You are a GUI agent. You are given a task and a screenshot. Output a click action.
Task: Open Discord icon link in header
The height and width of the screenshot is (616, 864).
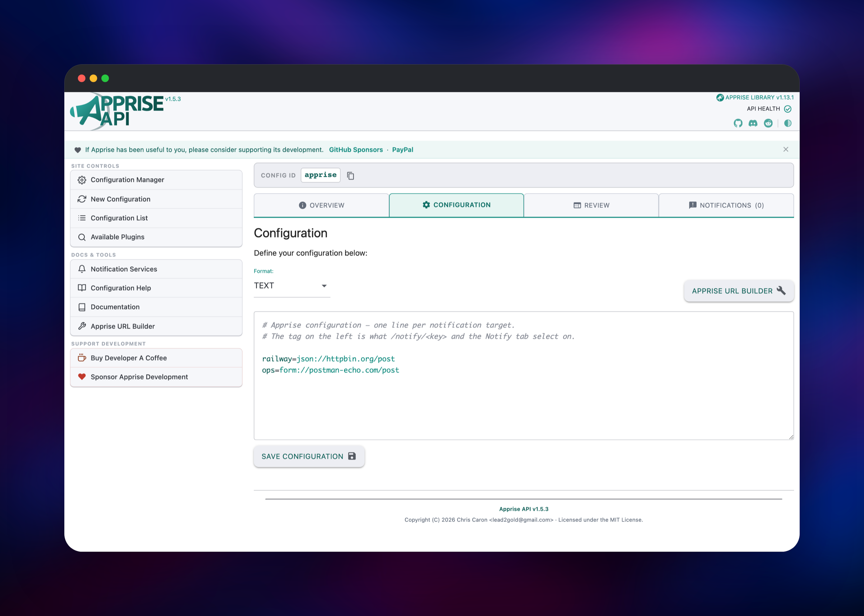click(753, 123)
